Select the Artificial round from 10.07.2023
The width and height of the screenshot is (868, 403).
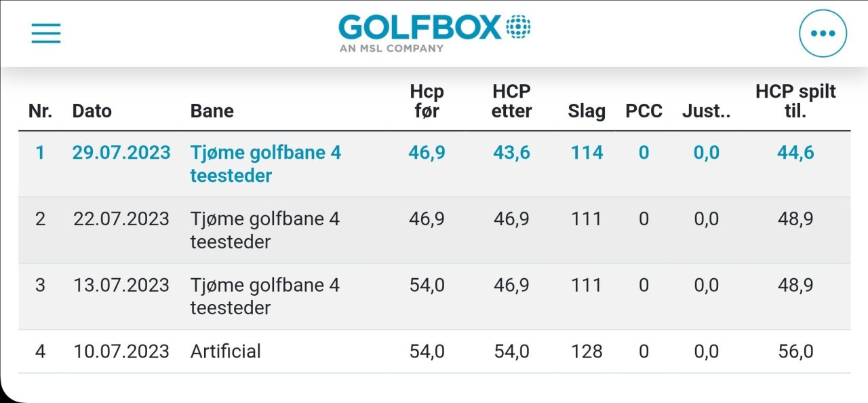click(x=225, y=351)
